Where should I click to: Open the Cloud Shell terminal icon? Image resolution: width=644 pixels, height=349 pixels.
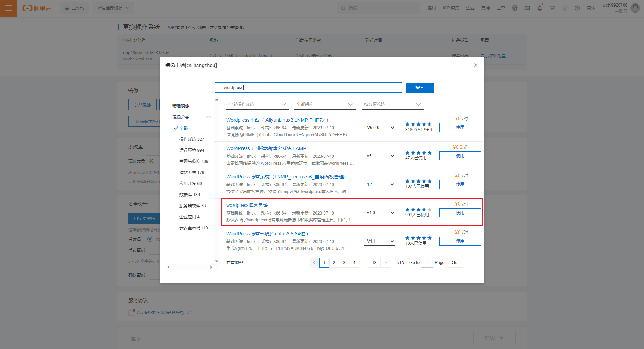(x=527, y=8)
